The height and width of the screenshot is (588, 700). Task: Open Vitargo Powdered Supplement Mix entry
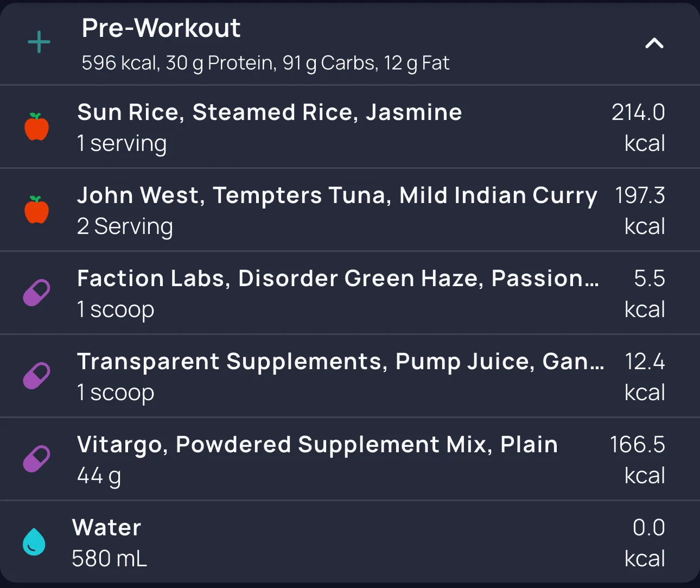coord(317,445)
